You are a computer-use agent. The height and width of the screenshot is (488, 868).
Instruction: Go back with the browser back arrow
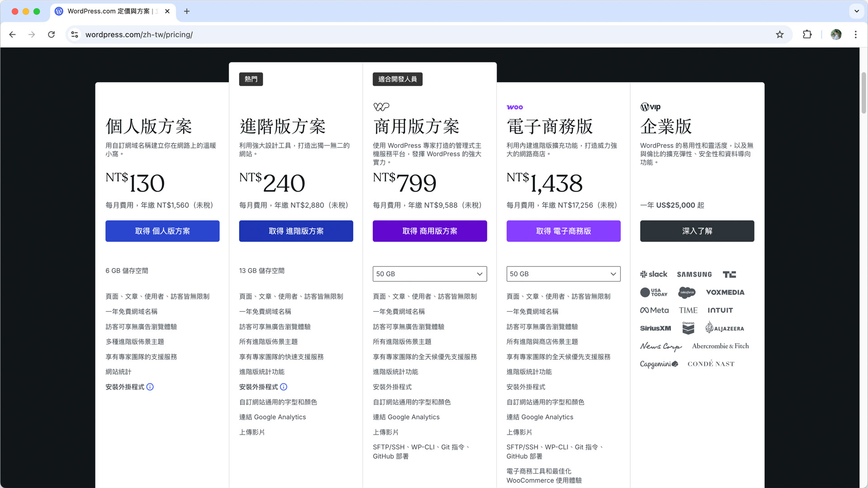tap(12, 34)
